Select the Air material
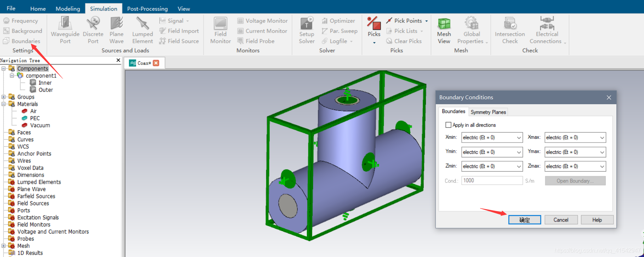The width and height of the screenshot is (644, 257). click(33, 111)
